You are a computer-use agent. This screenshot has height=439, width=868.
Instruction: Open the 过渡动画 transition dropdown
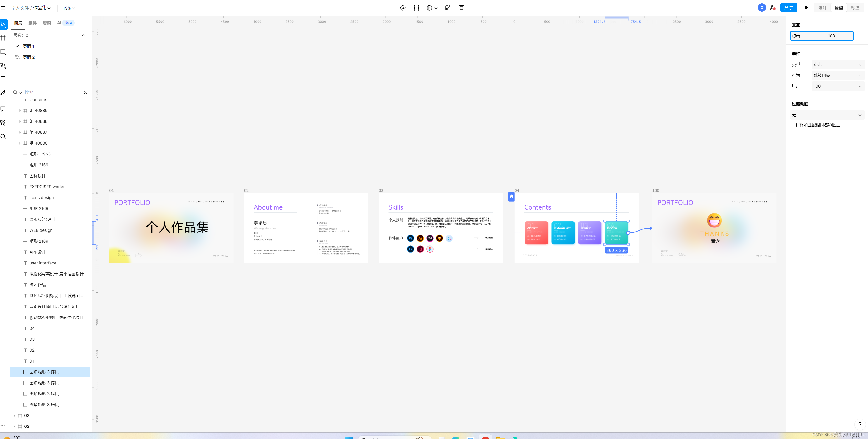(827, 115)
